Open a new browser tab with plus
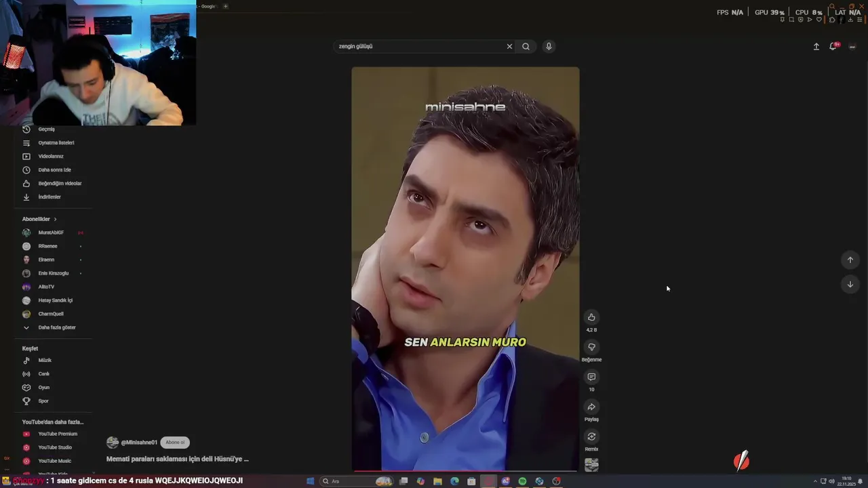Viewport: 868px width, 488px height. coord(225,6)
